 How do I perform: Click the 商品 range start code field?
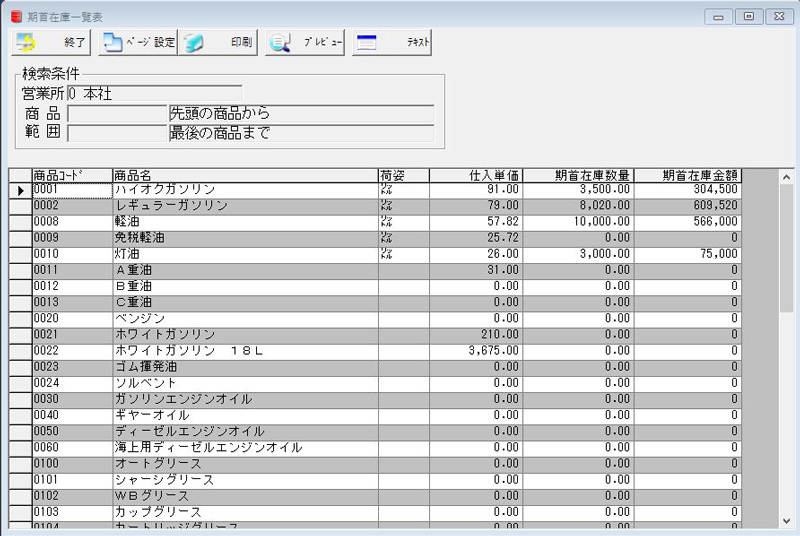[116, 113]
